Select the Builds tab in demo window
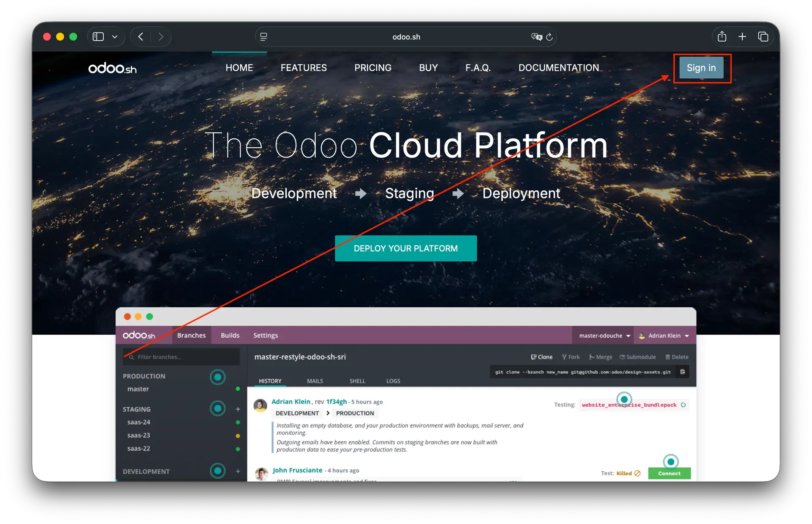This screenshot has height=524, width=812. 230,335
